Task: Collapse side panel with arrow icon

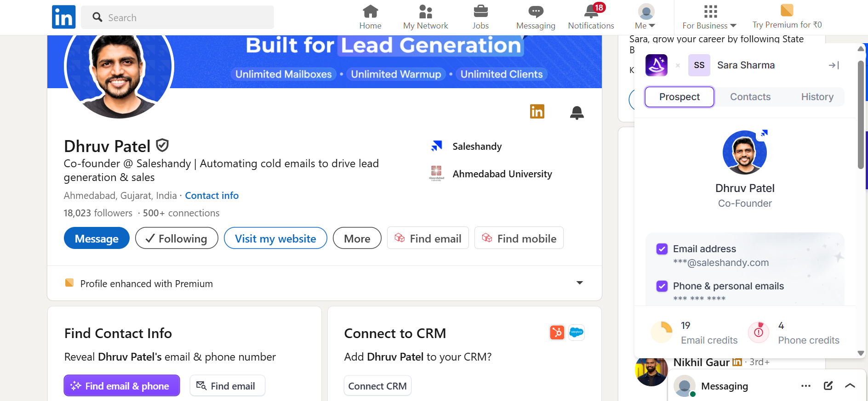Action: coord(834,65)
